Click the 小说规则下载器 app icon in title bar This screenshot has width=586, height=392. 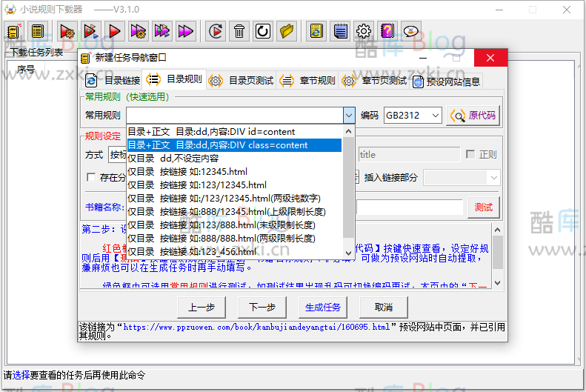point(10,10)
